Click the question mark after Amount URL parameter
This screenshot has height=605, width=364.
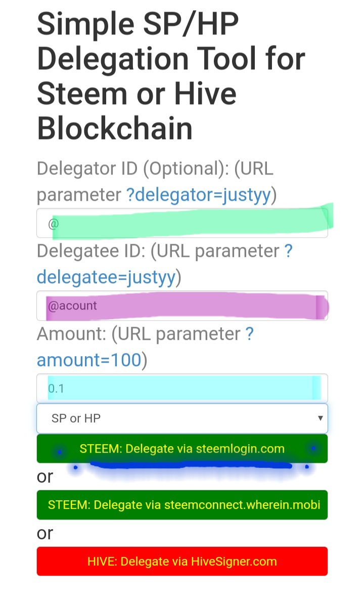(249, 333)
